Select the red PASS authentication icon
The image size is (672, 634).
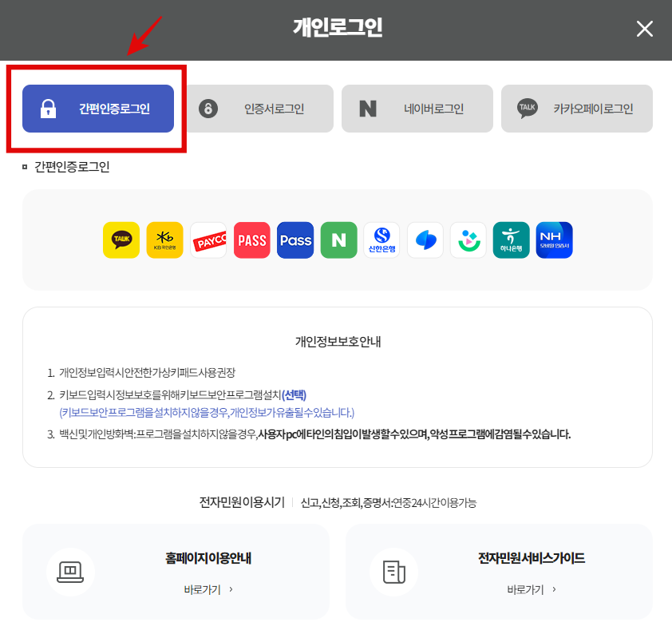(251, 240)
